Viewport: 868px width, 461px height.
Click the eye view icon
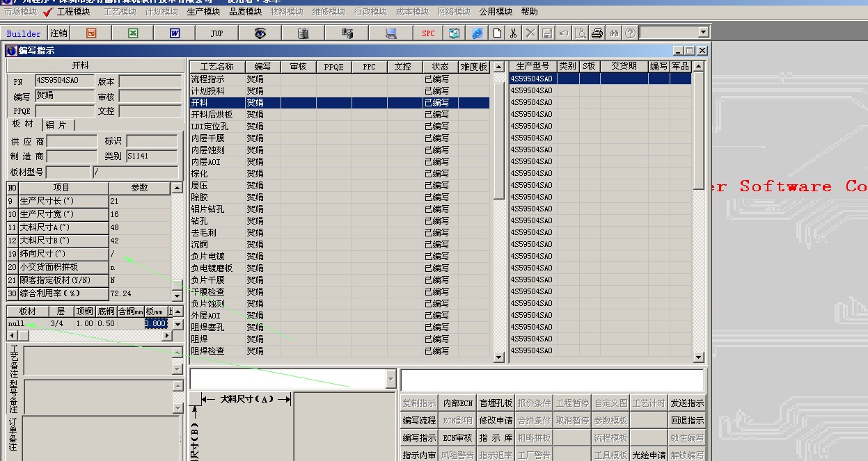pyautogui.click(x=260, y=33)
